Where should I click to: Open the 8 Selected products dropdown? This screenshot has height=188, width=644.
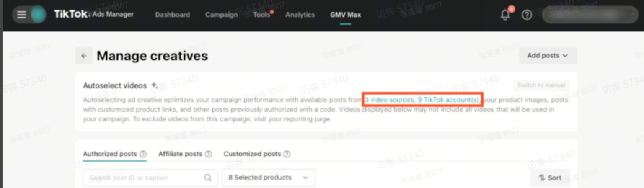point(268,178)
